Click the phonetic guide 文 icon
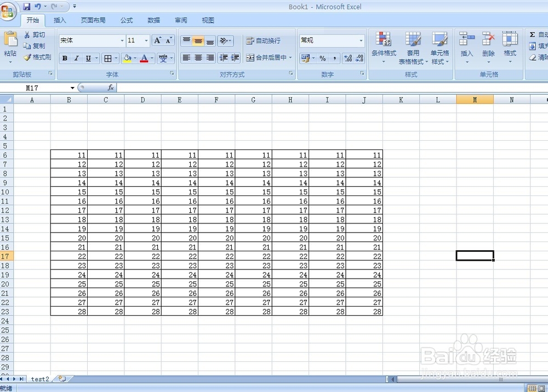The height and width of the screenshot is (392, 548). pyautogui.click(x=163, y=58)
